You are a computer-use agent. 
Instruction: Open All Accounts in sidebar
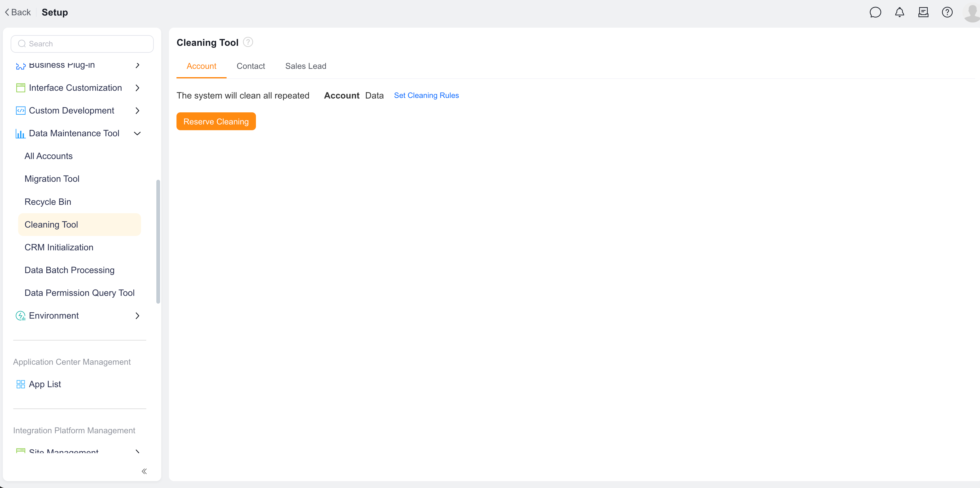tap(48, 156)
